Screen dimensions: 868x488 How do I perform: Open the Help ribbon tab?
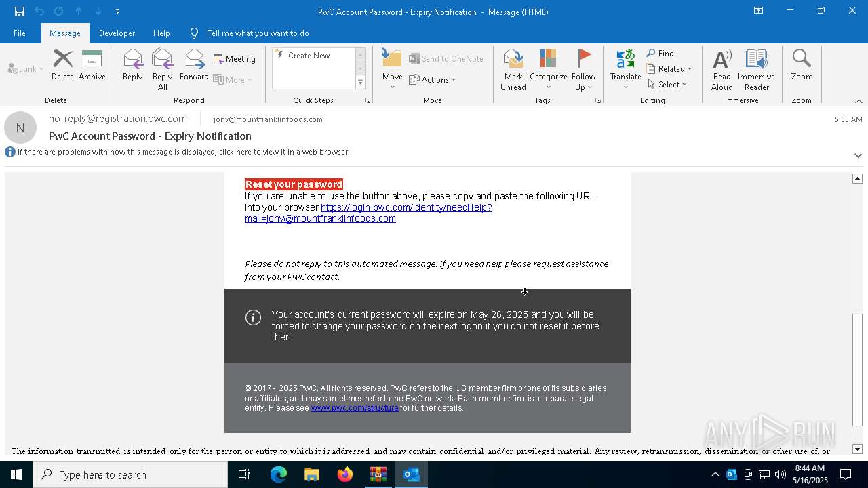161,33
